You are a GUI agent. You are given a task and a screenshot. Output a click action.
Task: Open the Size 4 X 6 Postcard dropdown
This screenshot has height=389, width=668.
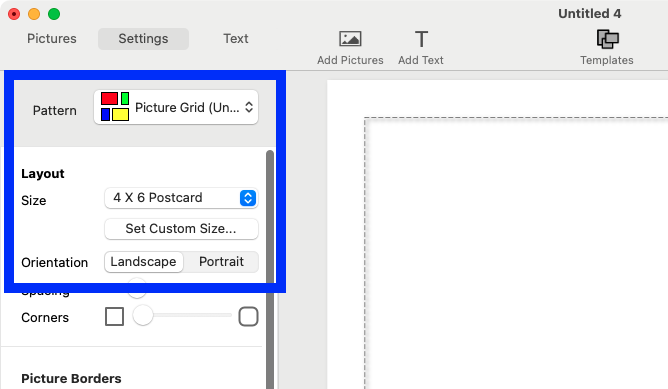[x=181, y=198]
